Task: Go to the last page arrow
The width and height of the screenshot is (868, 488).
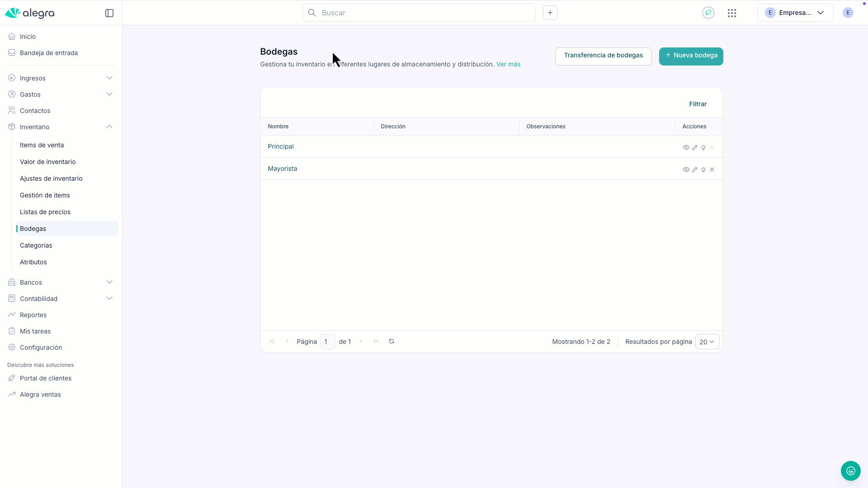Action: coord(376,341)
